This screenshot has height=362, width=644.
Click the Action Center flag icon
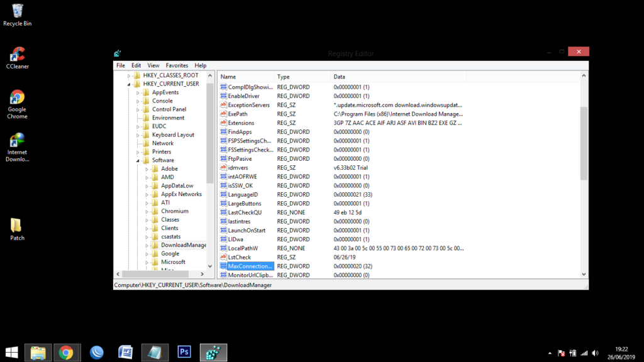(561, 353)
